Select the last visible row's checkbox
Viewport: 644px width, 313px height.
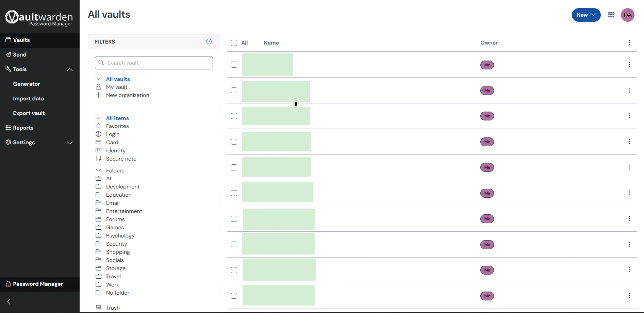(x=234, y=296)
